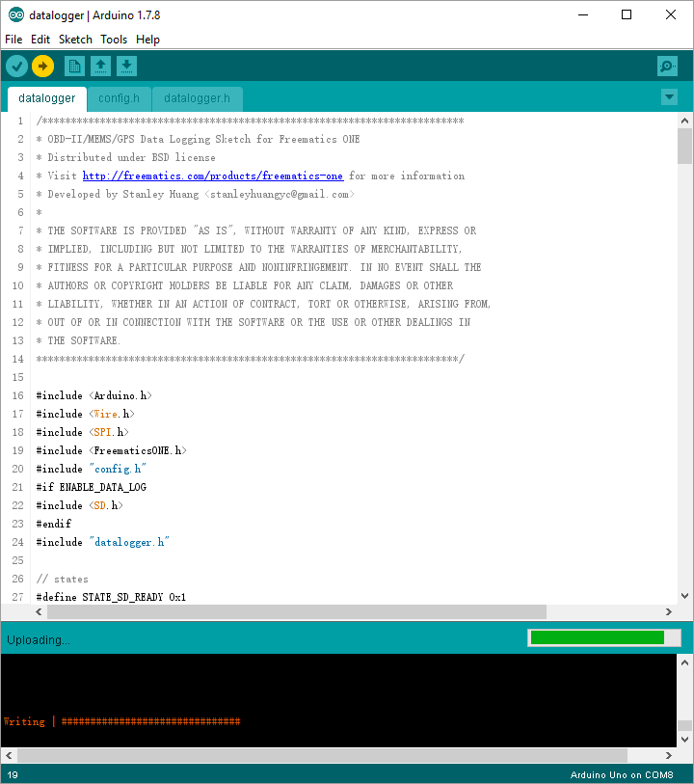Image resolution: width=694 pixels, height=784 pixels.
Task: Switch to the config.h tab
Action: (119, 98)
